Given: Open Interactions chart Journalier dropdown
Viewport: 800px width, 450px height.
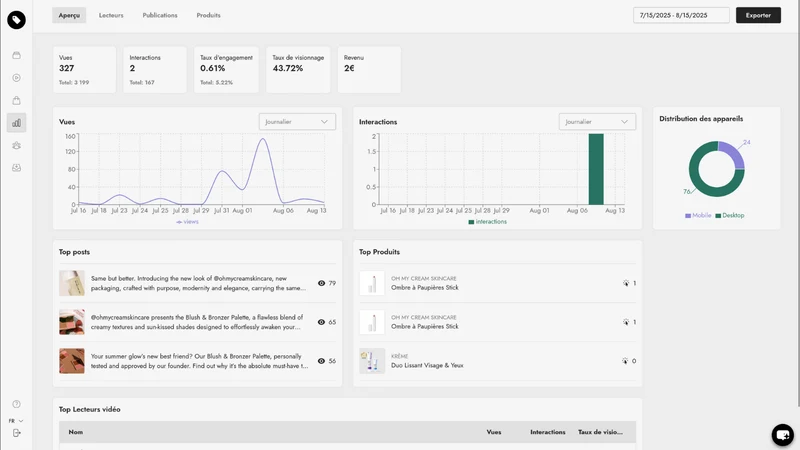Looking at the screenshot, I should click(x=597, y=121).
